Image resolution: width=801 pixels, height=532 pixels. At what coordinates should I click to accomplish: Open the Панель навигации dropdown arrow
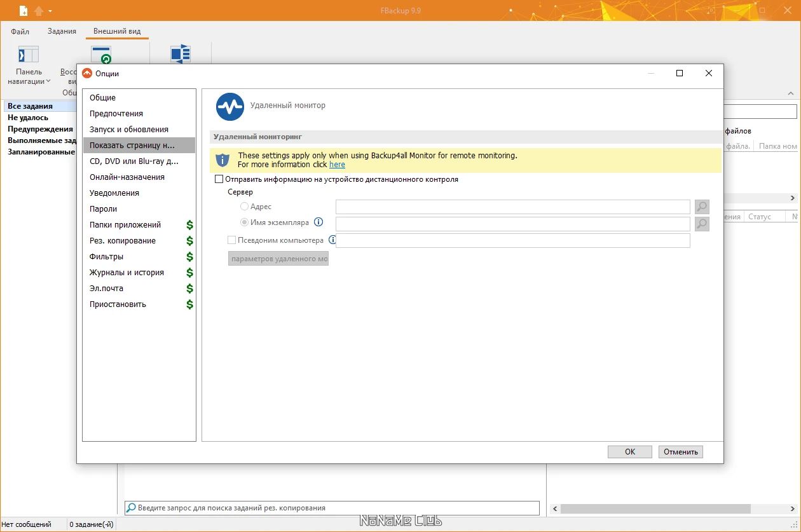tap(48, 81)
